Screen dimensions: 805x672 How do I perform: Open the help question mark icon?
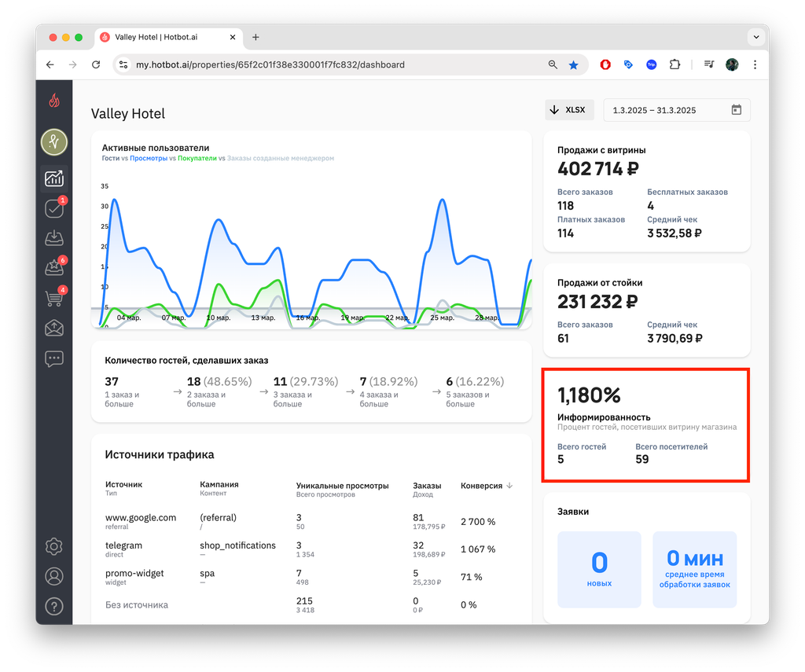[54, 606]
